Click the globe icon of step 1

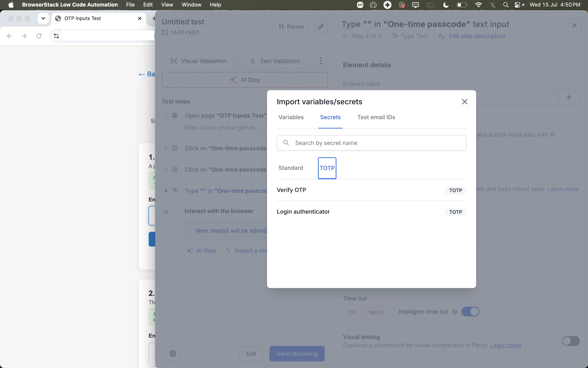[x=175, y=115]
